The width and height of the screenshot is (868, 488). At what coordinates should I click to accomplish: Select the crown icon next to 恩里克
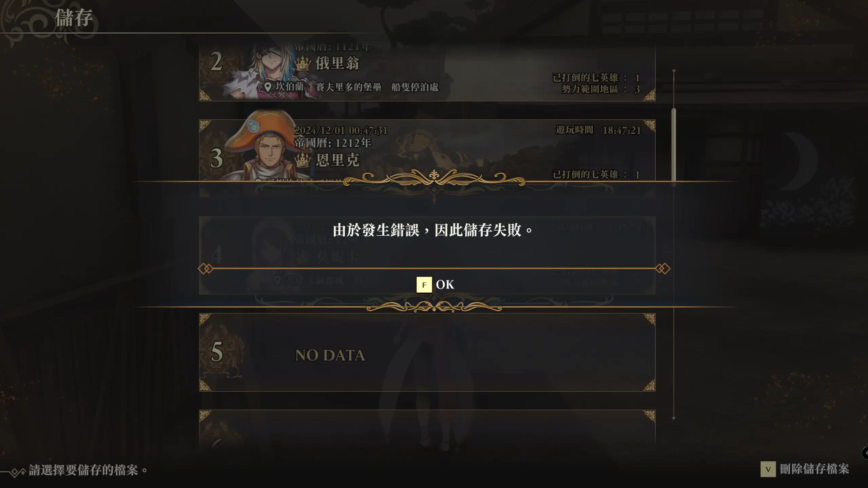click(303, 160)
